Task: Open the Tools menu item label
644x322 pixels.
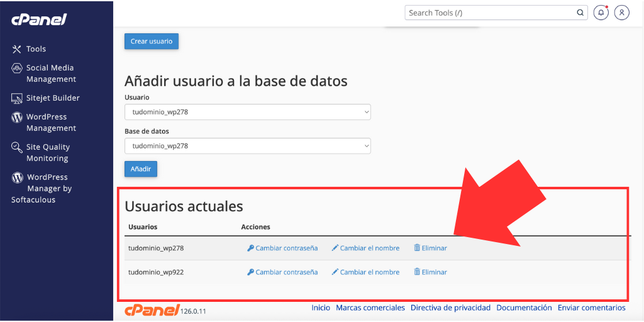Action: 36,49
